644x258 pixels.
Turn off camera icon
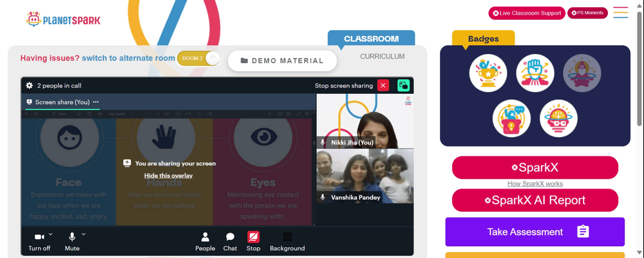click(39, 237)
